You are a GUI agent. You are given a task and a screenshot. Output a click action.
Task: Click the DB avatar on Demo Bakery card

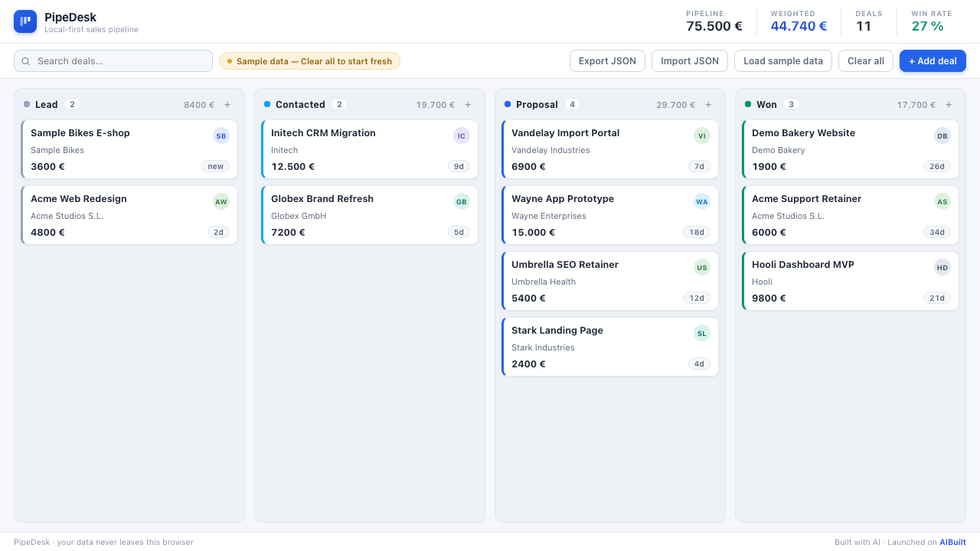click(942, 135)
